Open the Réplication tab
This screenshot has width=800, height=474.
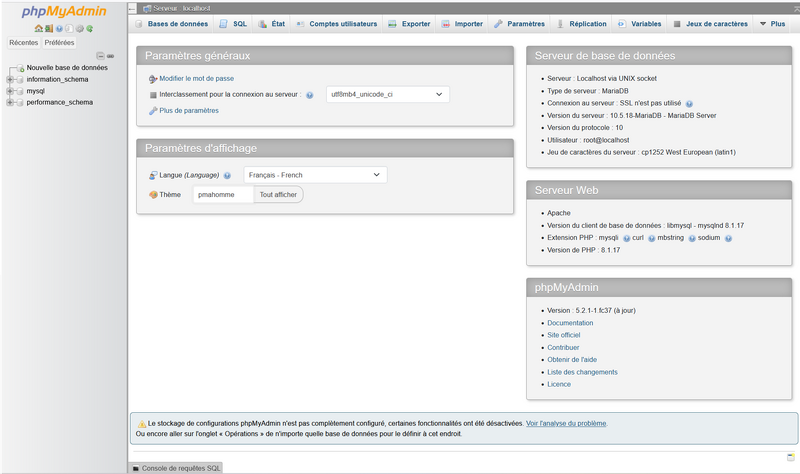582,24
